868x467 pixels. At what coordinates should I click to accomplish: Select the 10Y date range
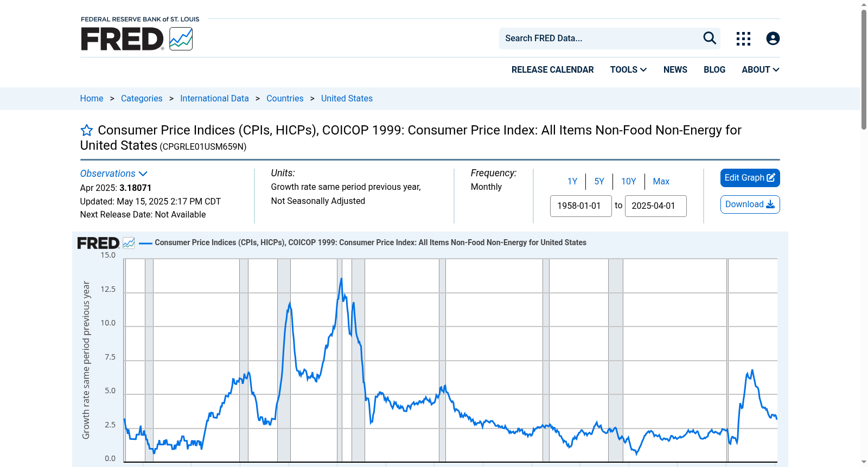coord(629,181)
